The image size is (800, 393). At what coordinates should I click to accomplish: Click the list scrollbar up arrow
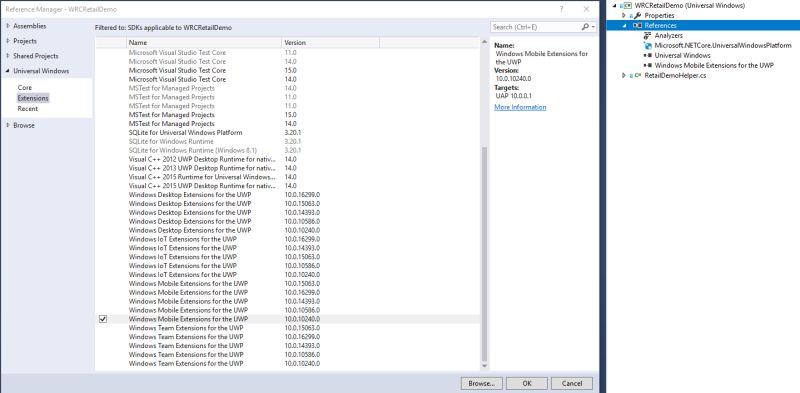point(484,41)
